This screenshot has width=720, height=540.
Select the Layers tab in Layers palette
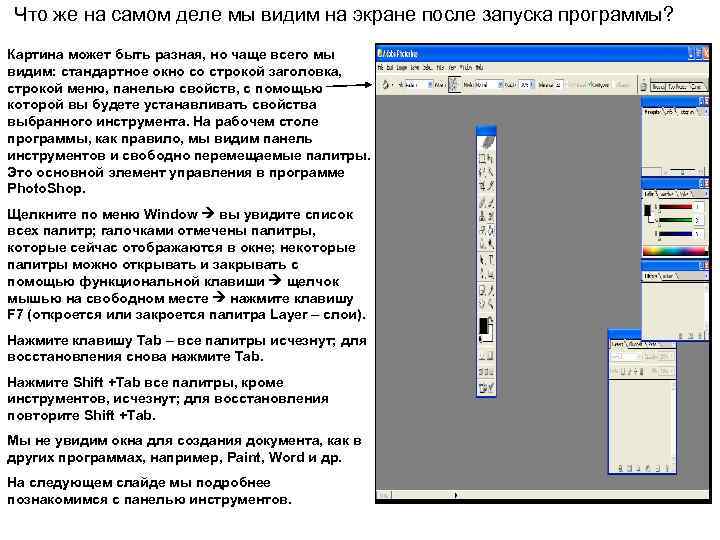(x=617, y=343)
